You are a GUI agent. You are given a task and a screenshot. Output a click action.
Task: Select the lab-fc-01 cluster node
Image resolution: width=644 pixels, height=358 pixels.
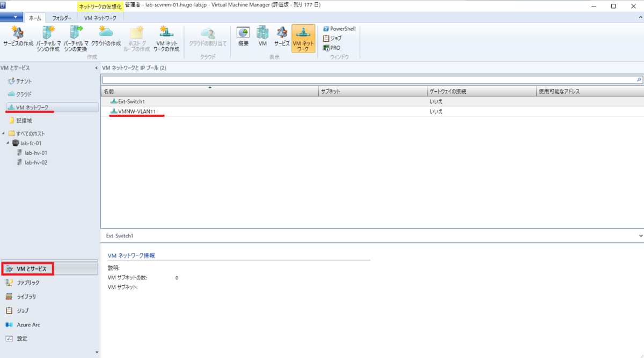pos(27,143)
